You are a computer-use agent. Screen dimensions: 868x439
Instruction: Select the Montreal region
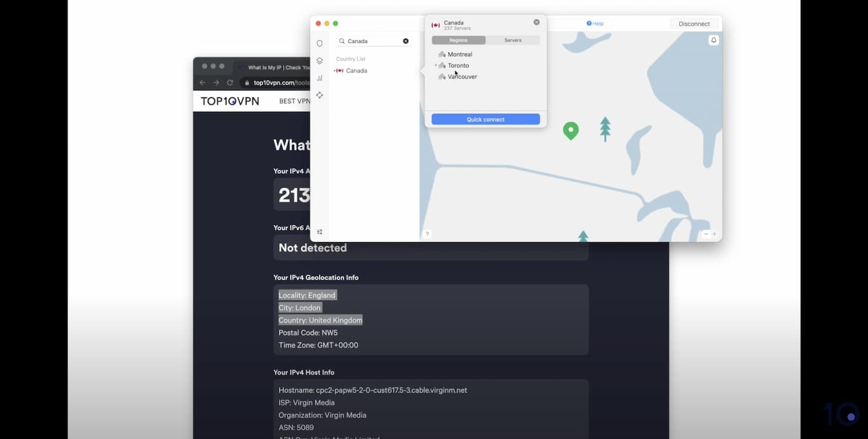pyautogui.click(x=460, y=54)
